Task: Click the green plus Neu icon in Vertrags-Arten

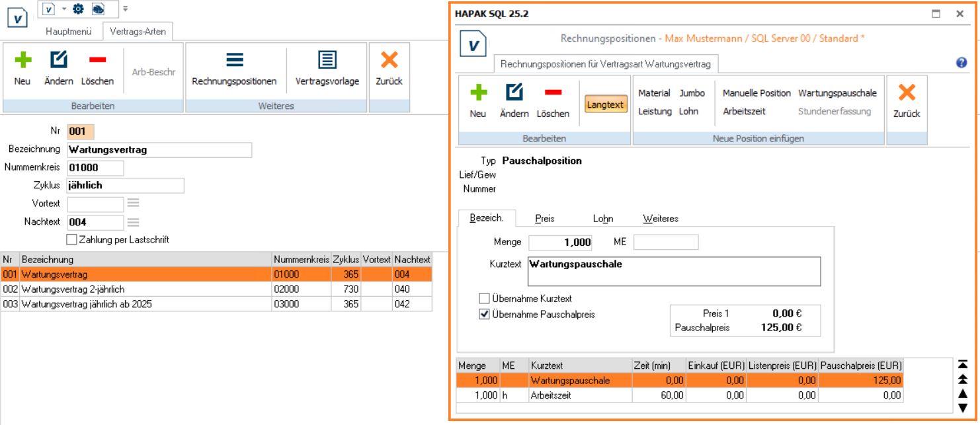Action: click(x=22, y=61)
